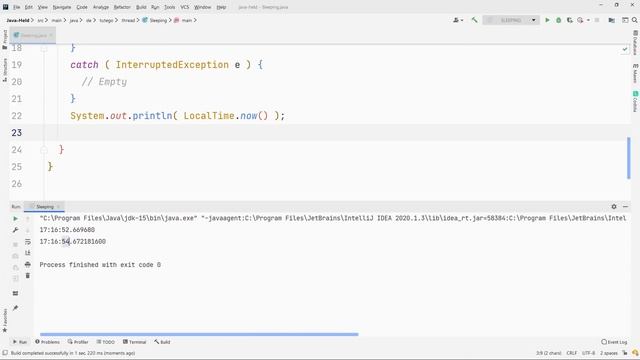Click thread package in breadcrumb

[128, 20]
